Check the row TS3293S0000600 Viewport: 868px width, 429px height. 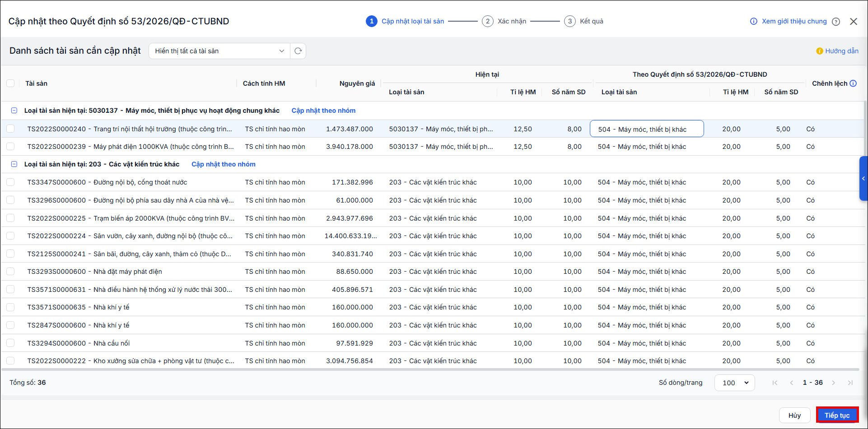[10, 272]
